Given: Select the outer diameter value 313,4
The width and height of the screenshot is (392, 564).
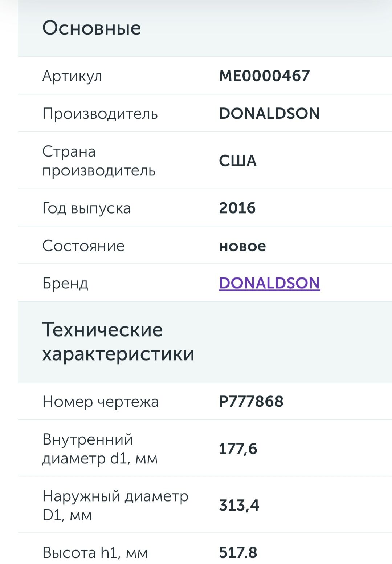Looking at the screenshot, I should [x=239, y=505].
